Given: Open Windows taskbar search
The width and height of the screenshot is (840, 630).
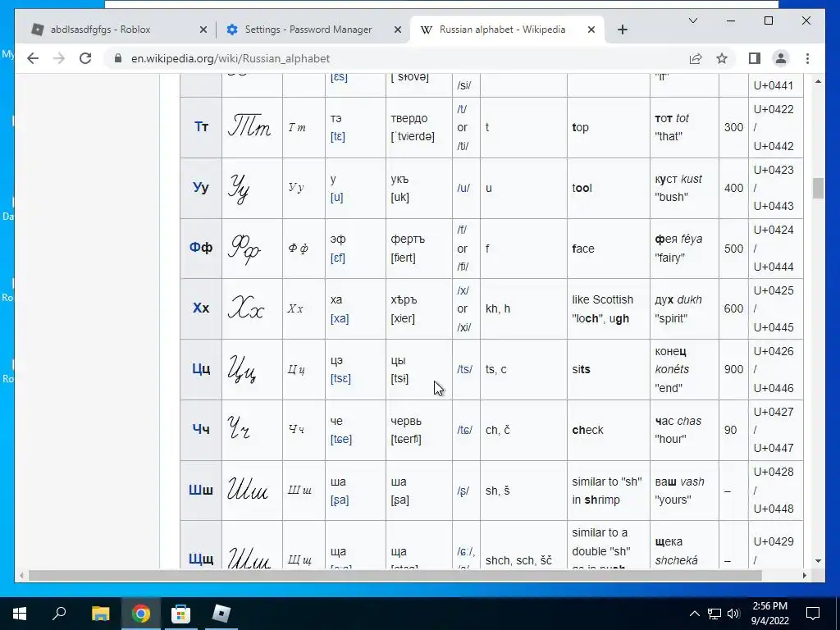Looking at the screenshot, I should click(x=59, y=614).
